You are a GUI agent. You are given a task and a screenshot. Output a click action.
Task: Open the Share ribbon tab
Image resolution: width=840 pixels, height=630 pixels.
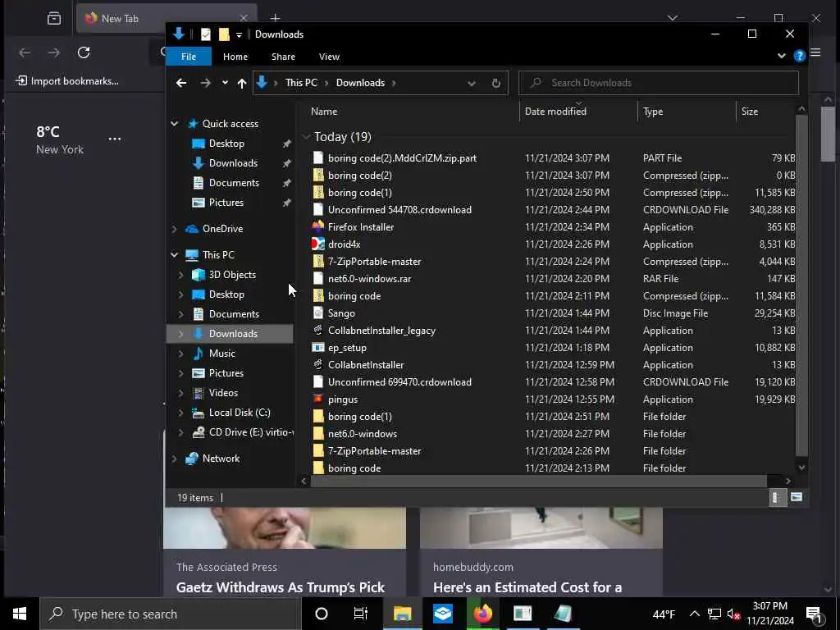(283, 57)
